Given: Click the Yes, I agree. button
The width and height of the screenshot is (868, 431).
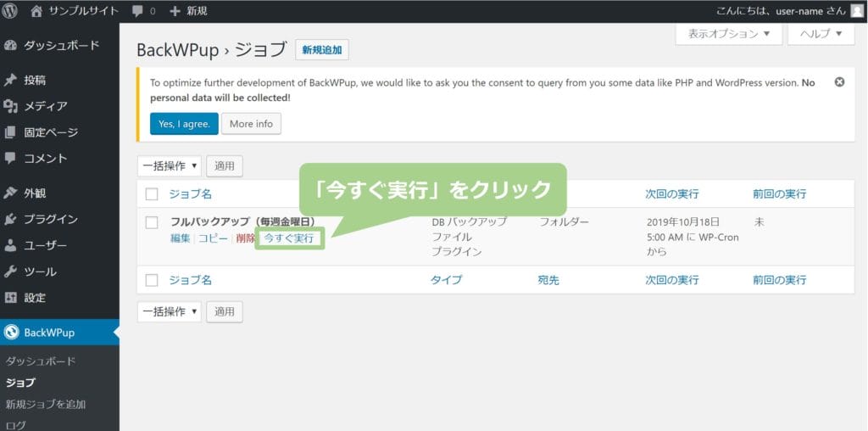Looking at the screenshot, I should [183, 124].
